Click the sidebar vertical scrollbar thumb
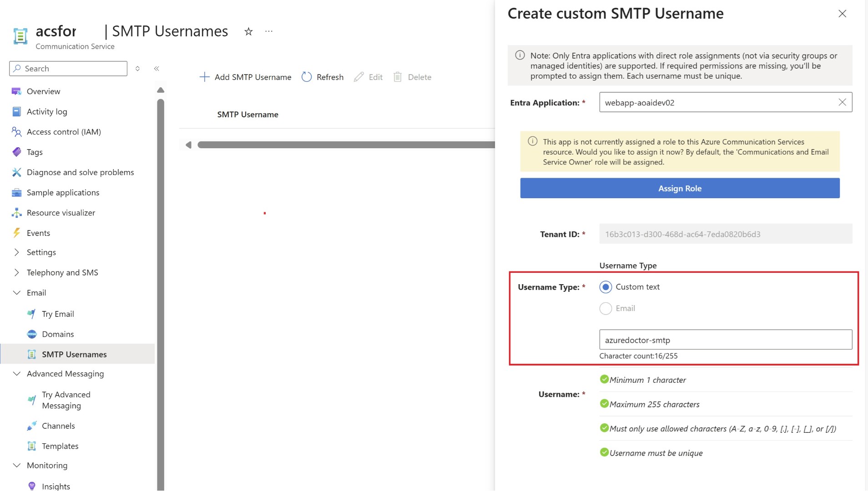 (161, 295)
